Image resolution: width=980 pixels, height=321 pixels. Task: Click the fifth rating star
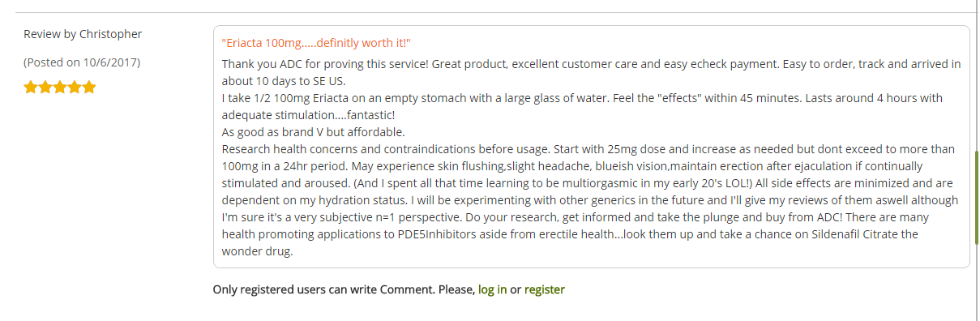click(89, 88)
